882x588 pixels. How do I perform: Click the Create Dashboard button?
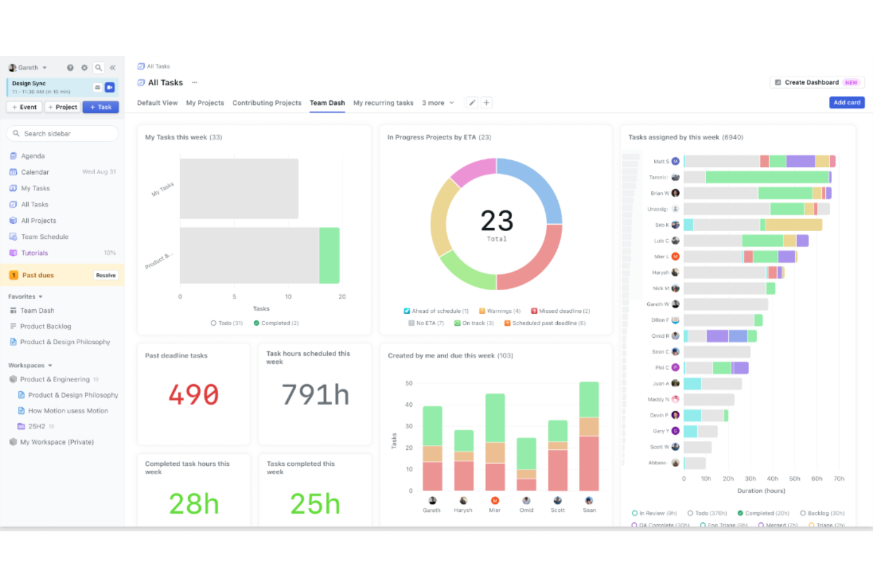click(816, 82)
